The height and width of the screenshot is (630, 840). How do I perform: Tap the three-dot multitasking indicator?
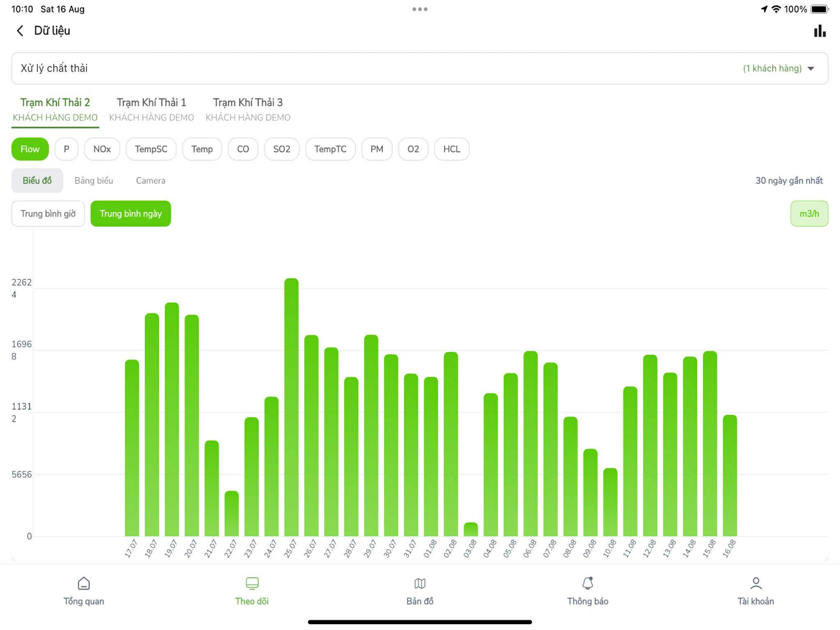click(x=420, y=9)
